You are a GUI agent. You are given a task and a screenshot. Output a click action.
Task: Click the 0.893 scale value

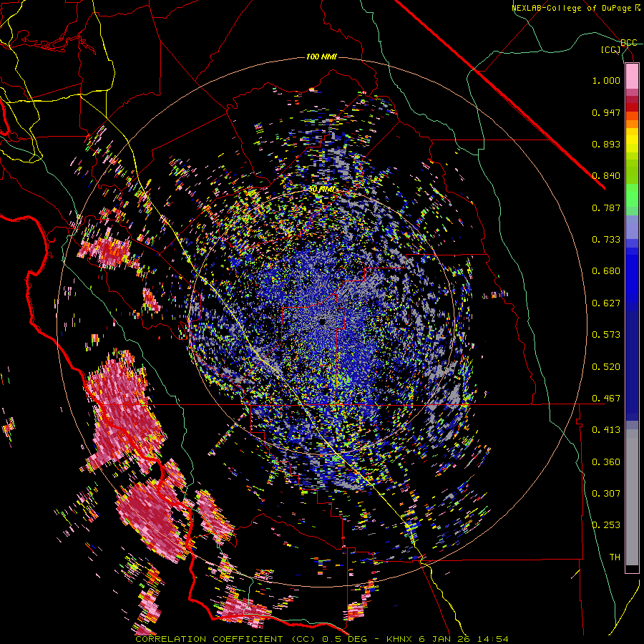coord(606,144)
